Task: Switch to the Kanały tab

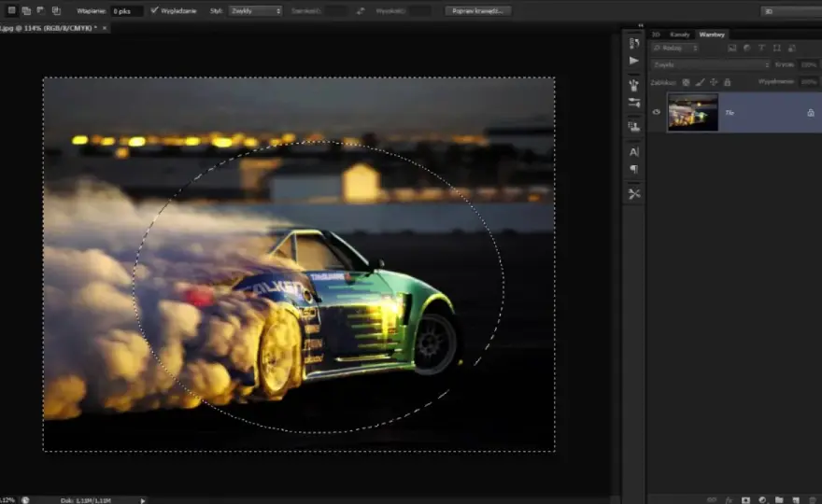Action: click(x=679, y=35)
